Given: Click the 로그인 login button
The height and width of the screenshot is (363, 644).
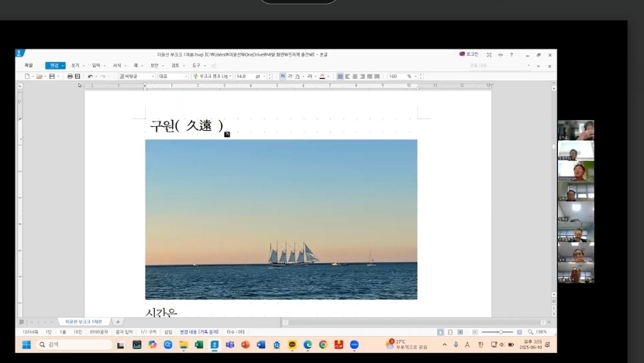Looking at the screenshot, I should 469,54.
